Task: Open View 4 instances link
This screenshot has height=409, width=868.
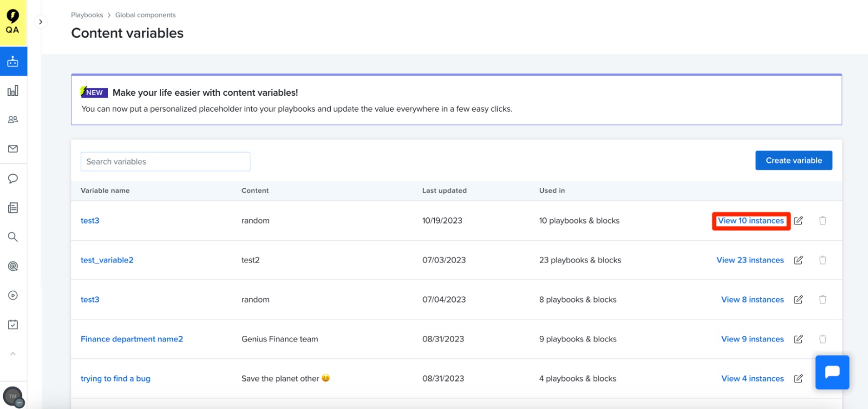Action: click(x=753, y=378)
